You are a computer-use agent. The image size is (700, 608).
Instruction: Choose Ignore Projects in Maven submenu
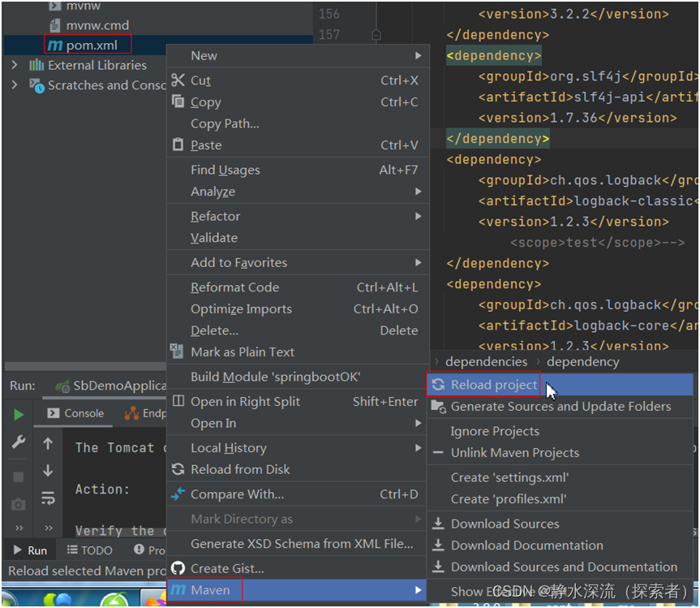coord(560,431)
